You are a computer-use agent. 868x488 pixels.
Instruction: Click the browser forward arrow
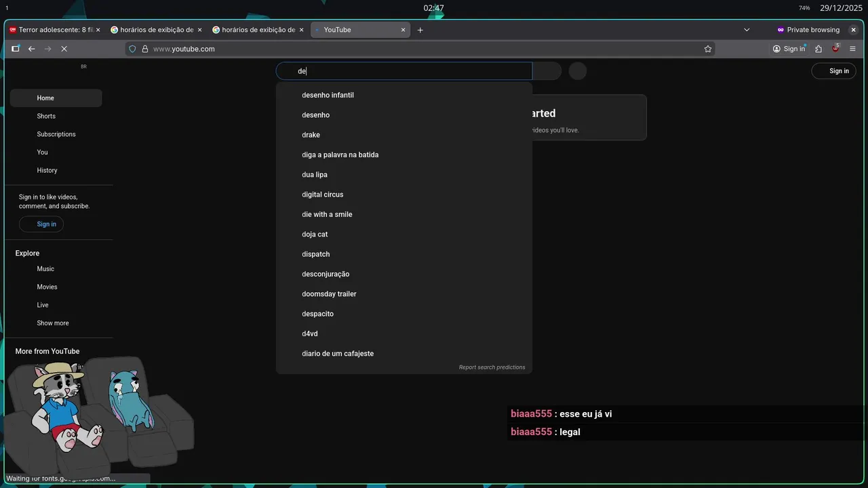pos(47,49)
